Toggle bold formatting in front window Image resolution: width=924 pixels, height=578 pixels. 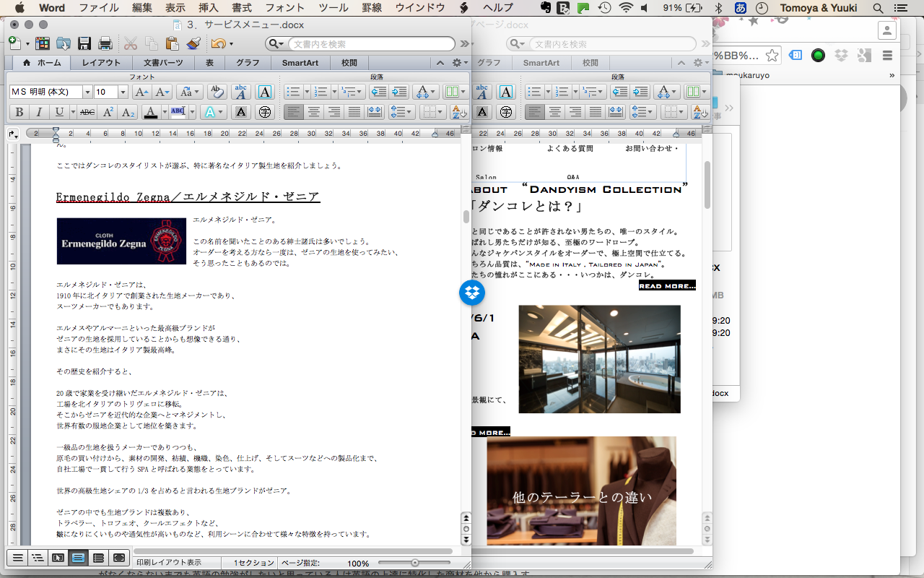(x=19, y=112)
